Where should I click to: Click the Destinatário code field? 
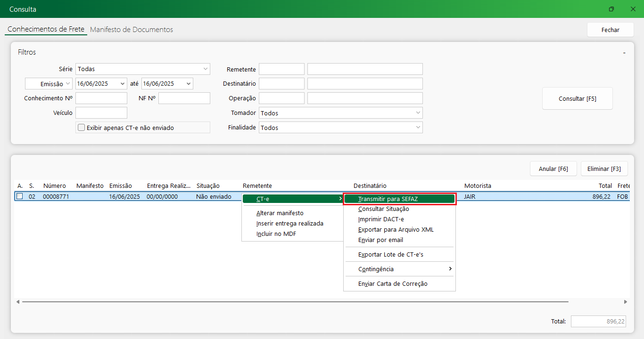281,84
